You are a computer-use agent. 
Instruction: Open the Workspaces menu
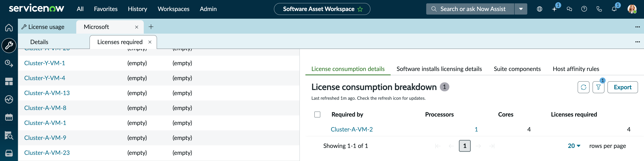174,9
